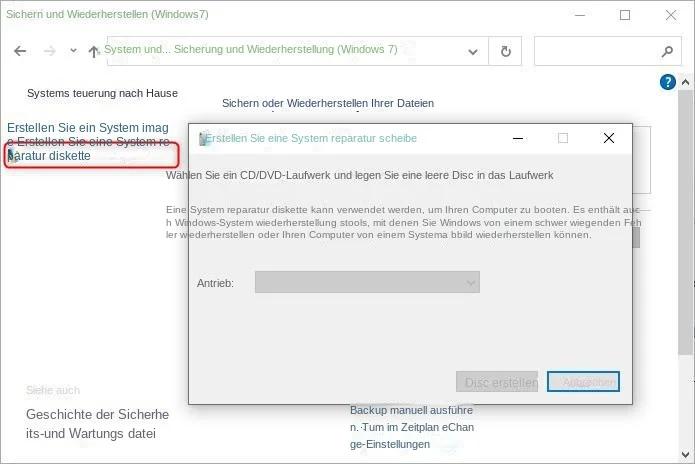Cancel the repair disc dialog with Abbrechen
Image resolution: width=695 pixels, height=464 pixels.
pyautogui.click(x=583, y=382)
